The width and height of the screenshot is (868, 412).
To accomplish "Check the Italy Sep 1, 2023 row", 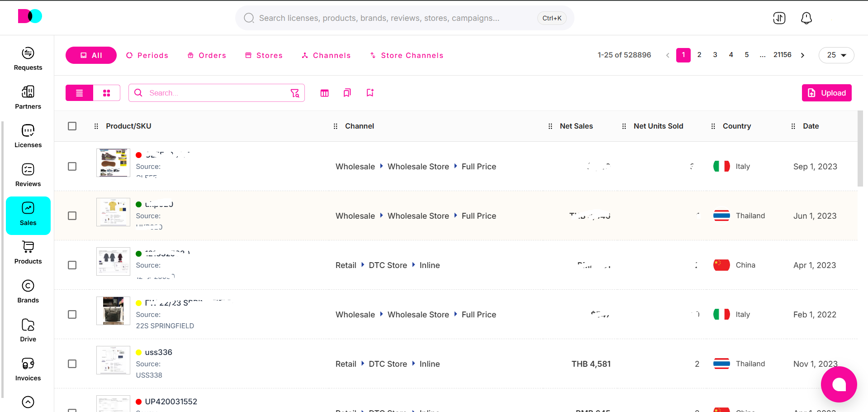I will tap(72, 167).
